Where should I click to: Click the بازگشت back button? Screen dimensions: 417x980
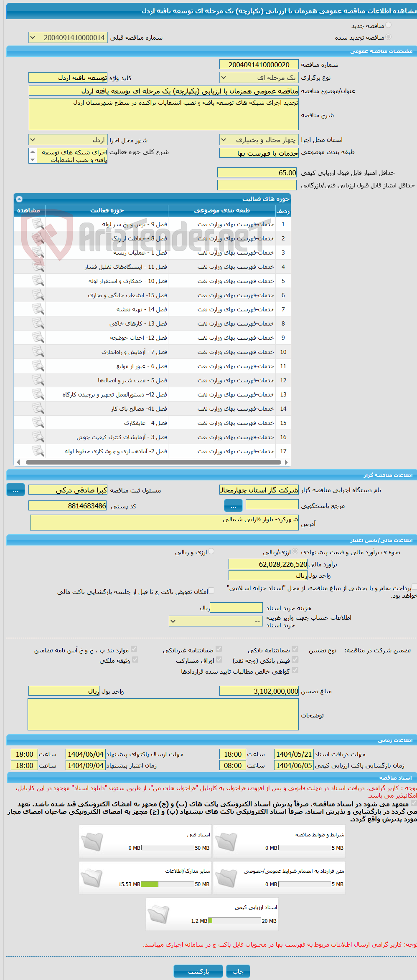(198, 971)
